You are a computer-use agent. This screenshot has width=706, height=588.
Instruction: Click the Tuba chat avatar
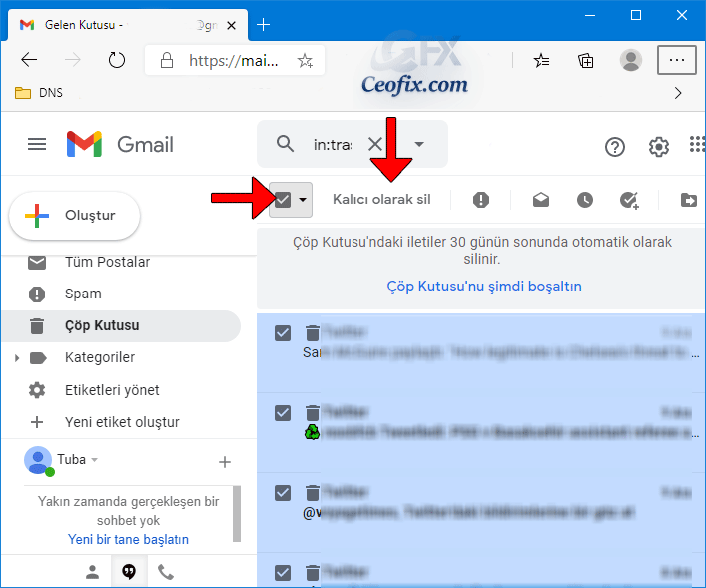[38, 460]
